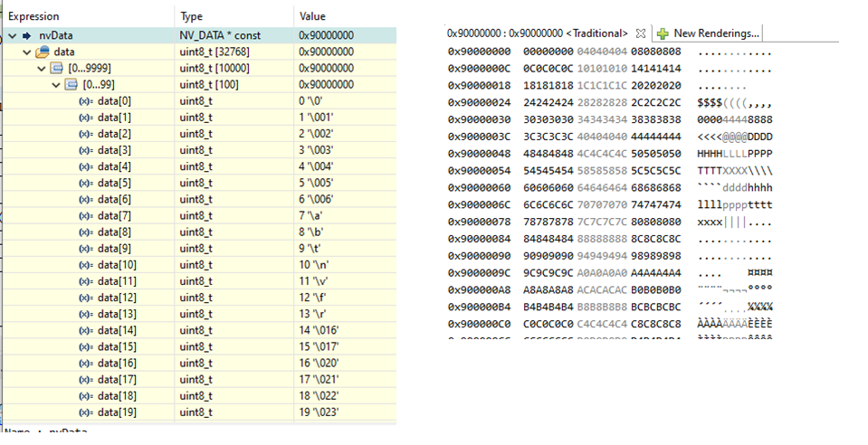
Task: Select the data[8] row
Action: pyautogui.click(x=200, y=232)
